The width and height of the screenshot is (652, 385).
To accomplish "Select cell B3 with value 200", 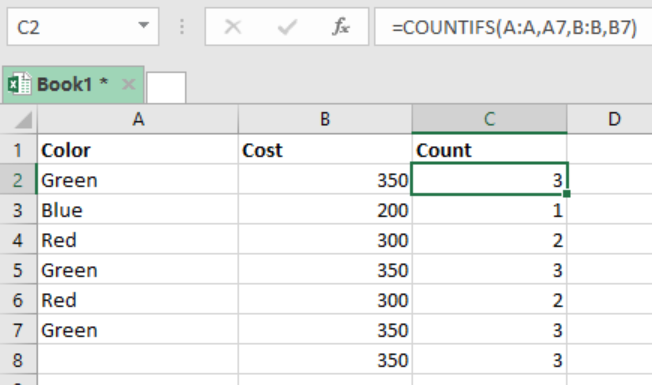I will (325, 209).
